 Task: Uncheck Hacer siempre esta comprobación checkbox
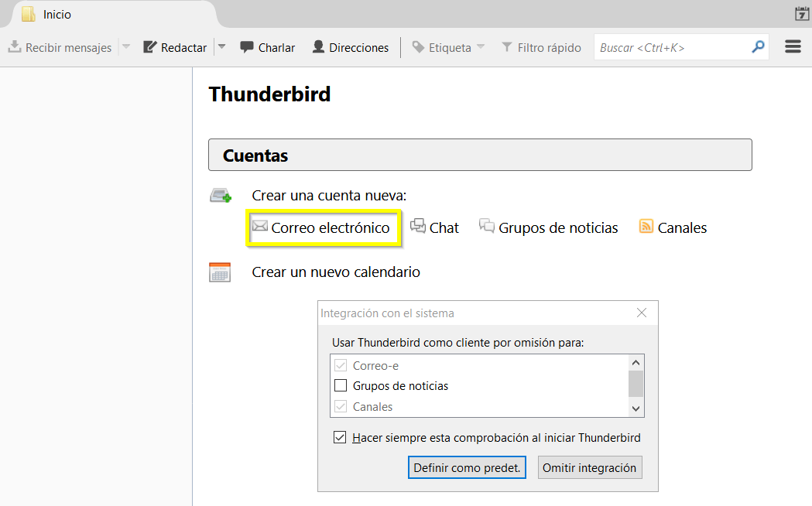pyautogui.click(x=340, y=438)
